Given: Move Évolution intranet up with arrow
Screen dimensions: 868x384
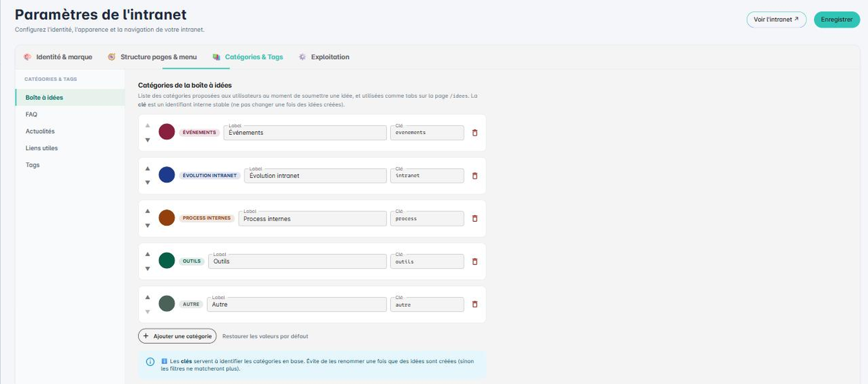Looking at the screenshot, I should tap(147, 169).
